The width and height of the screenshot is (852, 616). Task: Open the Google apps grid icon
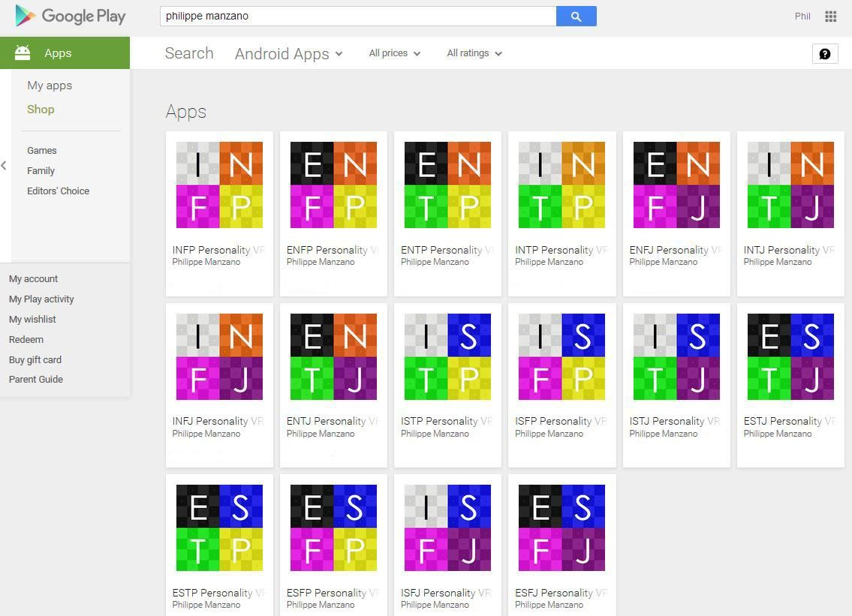[830, 17]
